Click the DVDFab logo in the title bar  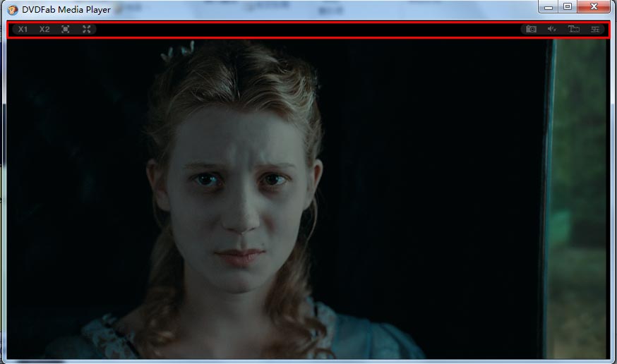[x=12, y=9]
